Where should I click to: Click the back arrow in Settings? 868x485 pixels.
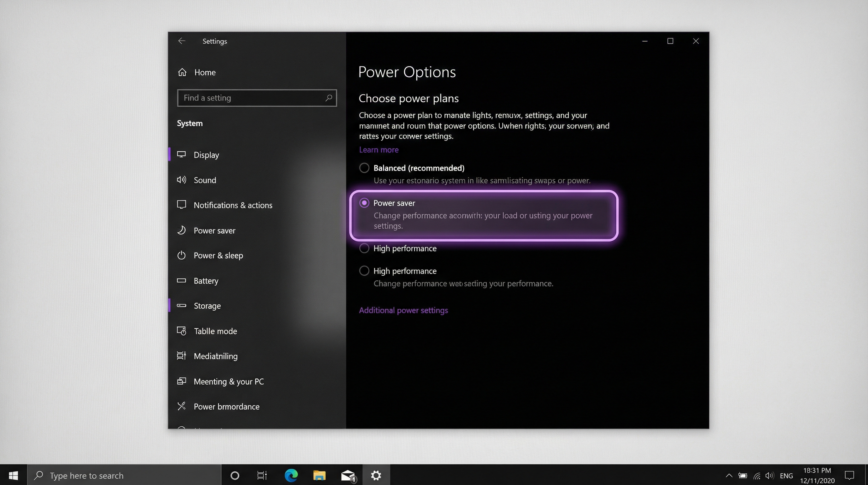pyautogui.click(x=182, y=41)
